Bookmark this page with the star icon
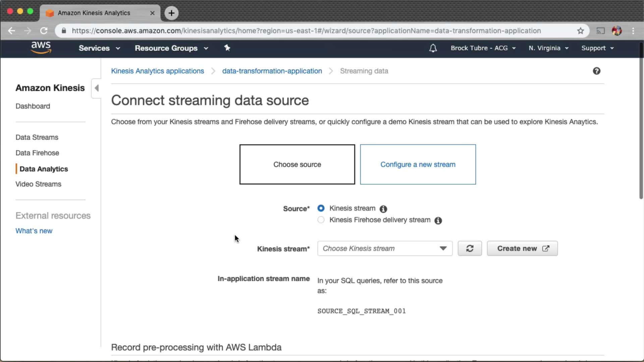644x362 pixels. [581, 31]
